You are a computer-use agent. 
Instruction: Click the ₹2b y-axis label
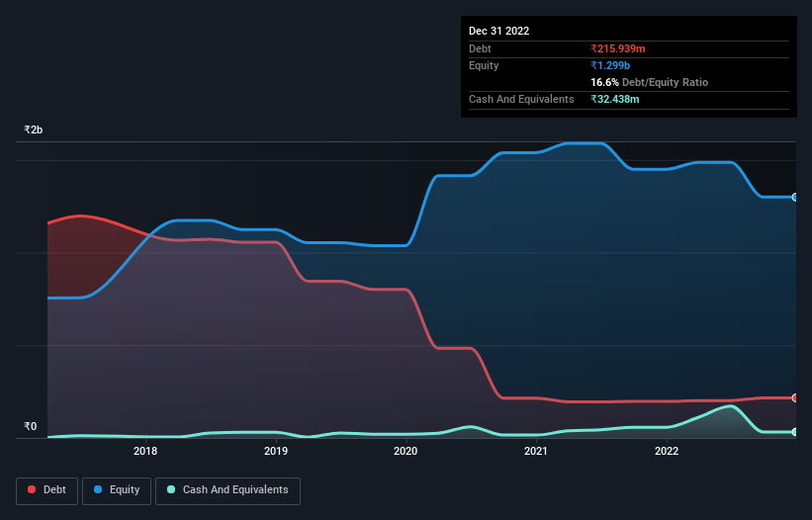coord(34,130)
